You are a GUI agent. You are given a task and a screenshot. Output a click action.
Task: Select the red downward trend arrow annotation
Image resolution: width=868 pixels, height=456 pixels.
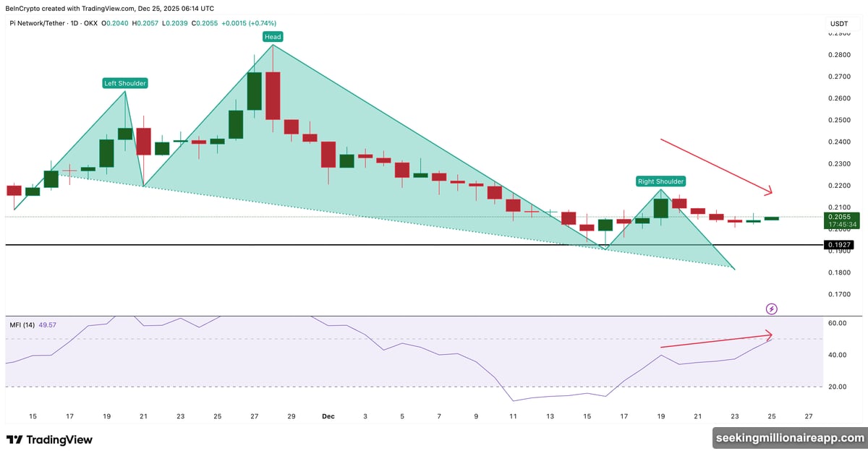tap(716, 166)
